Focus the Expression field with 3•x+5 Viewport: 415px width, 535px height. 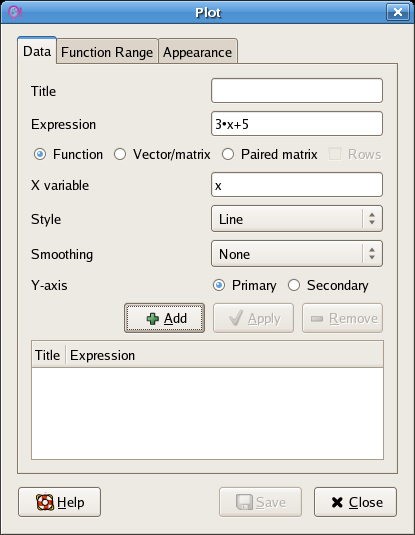point(297,124)
